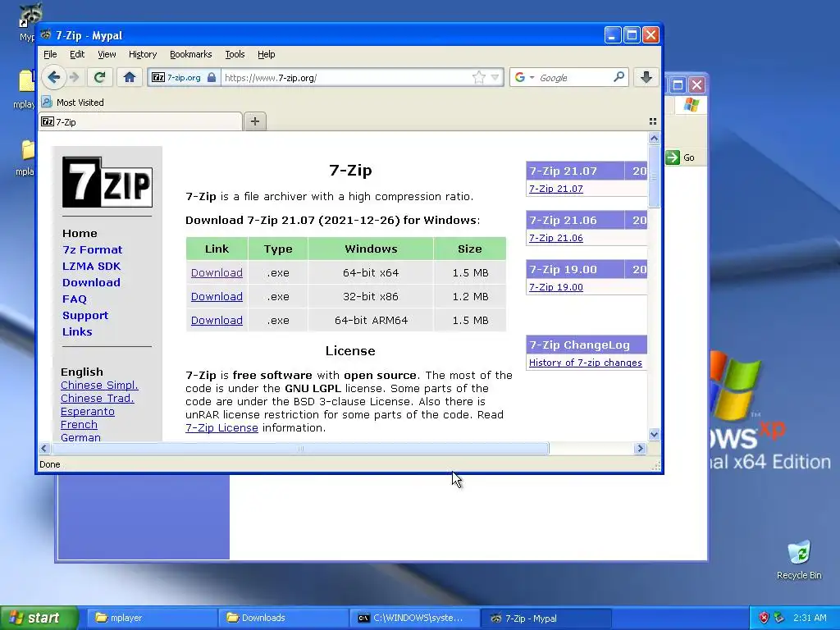The image size is (840, 630).
Task: Reload the page with the refresh icon
Action: click(99, 78)
